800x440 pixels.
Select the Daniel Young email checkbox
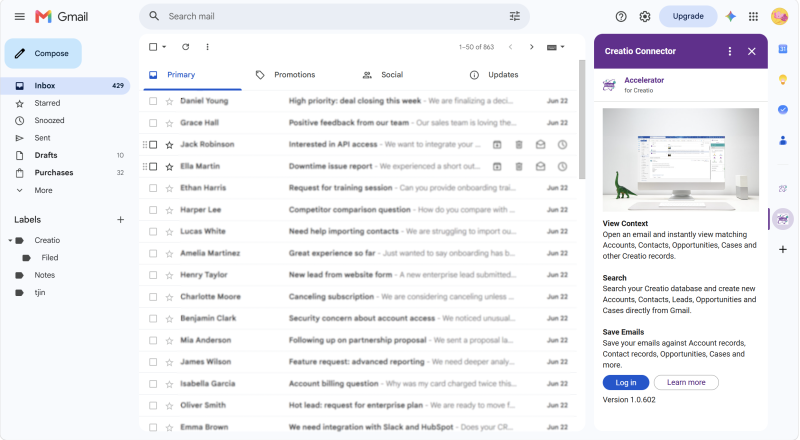[153, 101]
